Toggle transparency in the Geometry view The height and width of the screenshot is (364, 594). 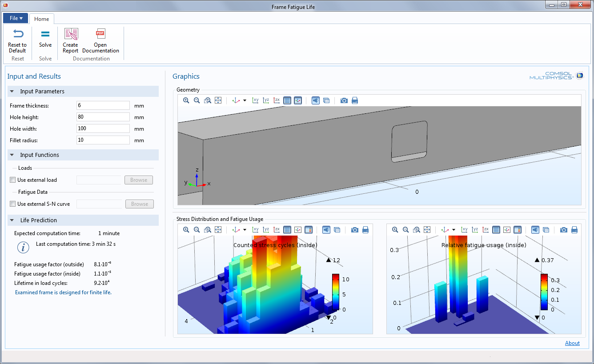coord(326,100)
